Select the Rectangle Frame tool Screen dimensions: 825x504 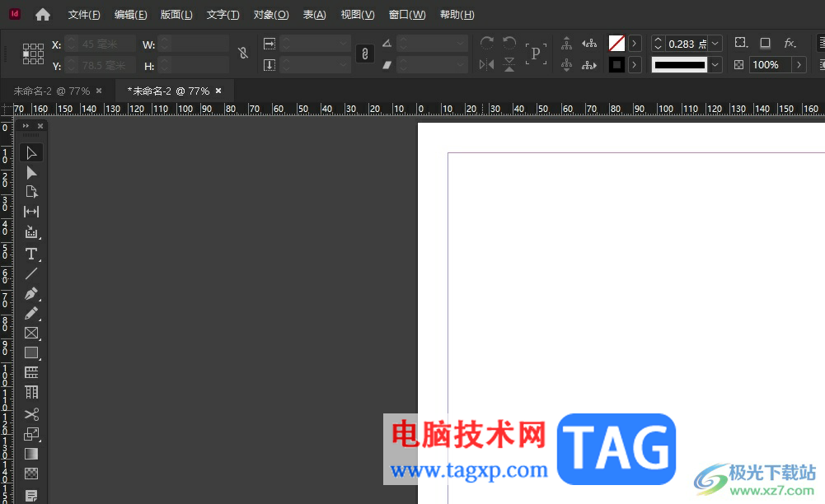tap(31, 333)
